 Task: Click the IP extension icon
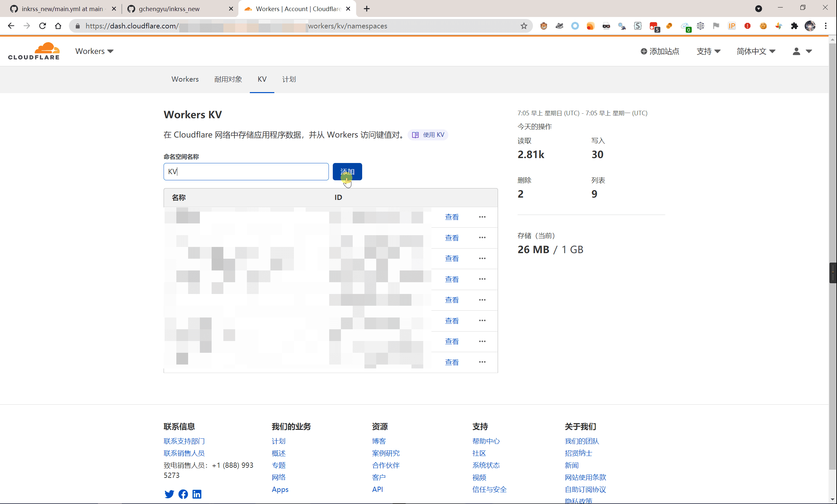pos(732,26)
